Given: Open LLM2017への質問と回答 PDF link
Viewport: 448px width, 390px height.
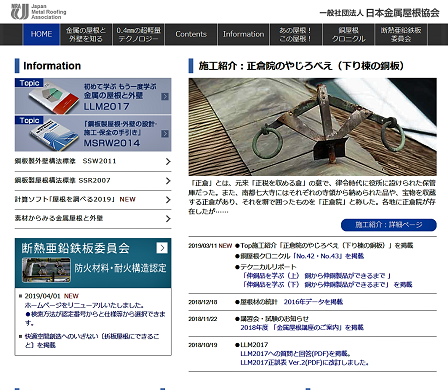Looking at the screenshot, I should coord(295,354).
